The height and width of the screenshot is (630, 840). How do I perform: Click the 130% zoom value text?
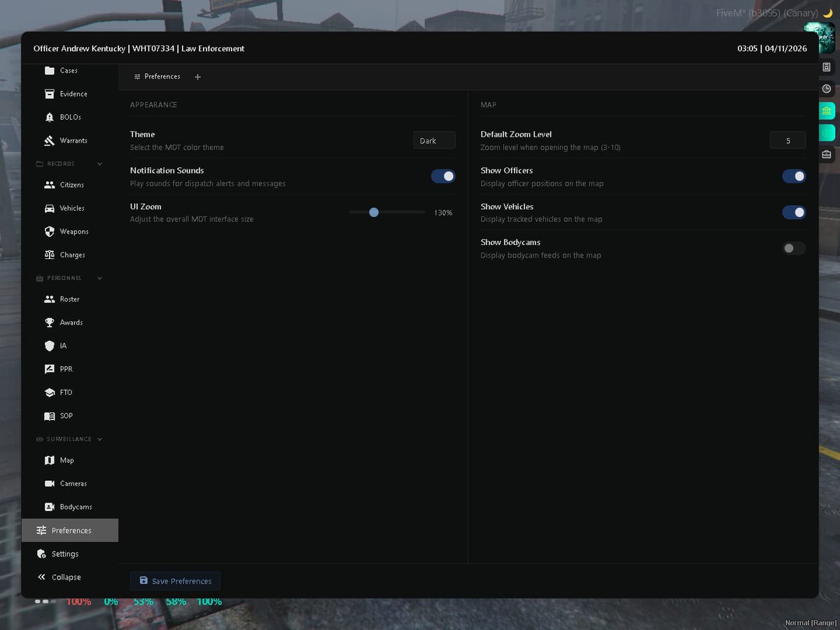click(443, 213)
